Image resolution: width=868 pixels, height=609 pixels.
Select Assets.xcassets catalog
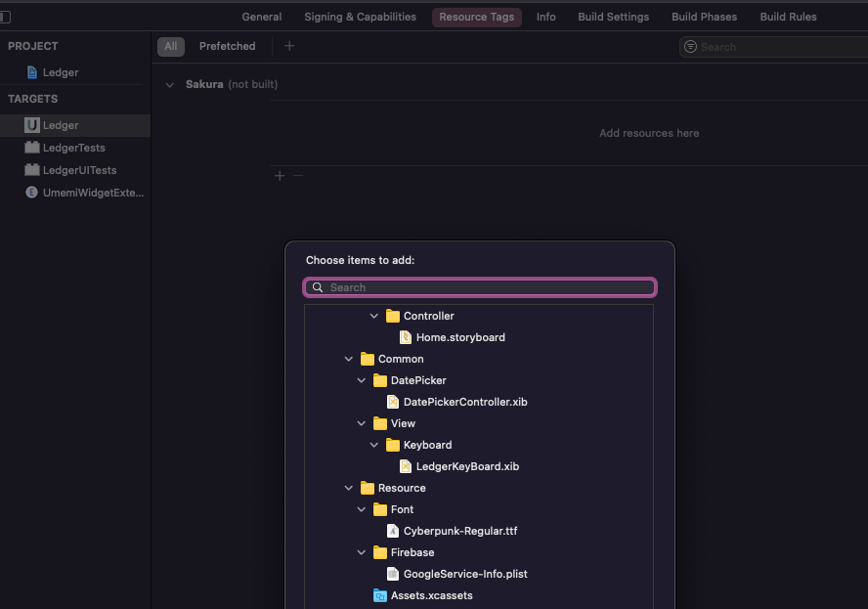point(431,595)
